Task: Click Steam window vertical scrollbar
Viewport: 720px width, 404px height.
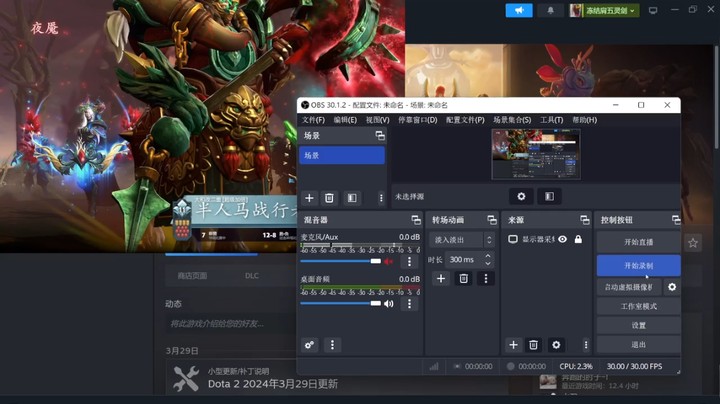Action: pos(717,96)
